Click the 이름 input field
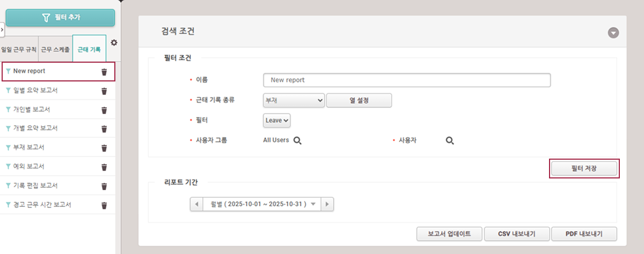 tap(406, 80)
